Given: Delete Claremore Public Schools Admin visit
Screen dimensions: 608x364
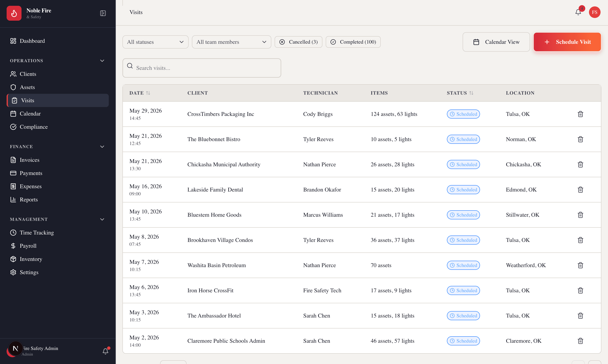Looking at the screenshot, I should [580, 341].
